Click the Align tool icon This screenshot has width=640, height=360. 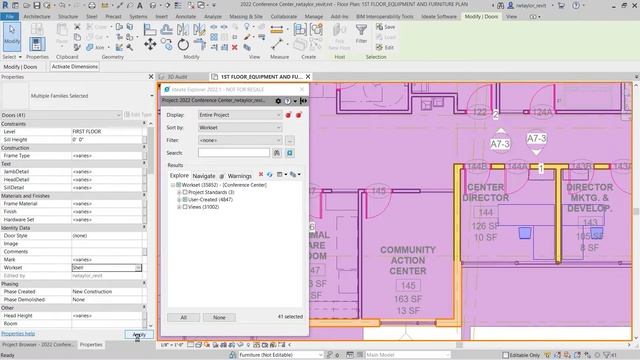point(150,29)
